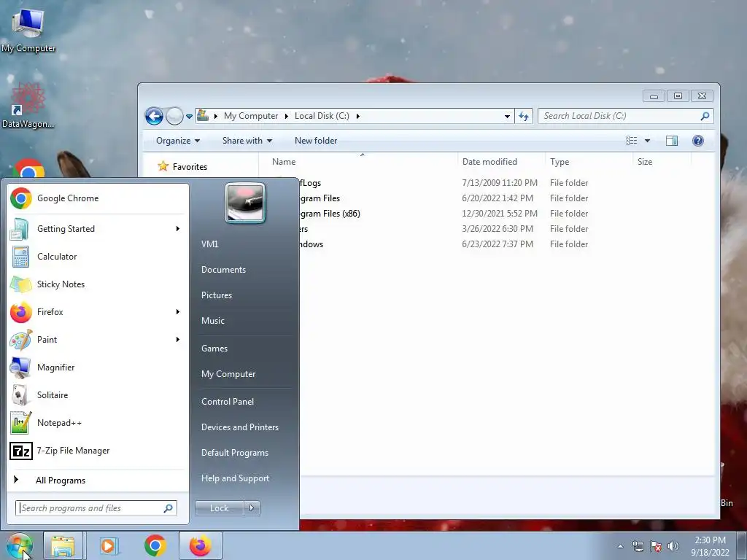Show hidden tray icons arrow
747x560 pixels.
pos(620,546)
